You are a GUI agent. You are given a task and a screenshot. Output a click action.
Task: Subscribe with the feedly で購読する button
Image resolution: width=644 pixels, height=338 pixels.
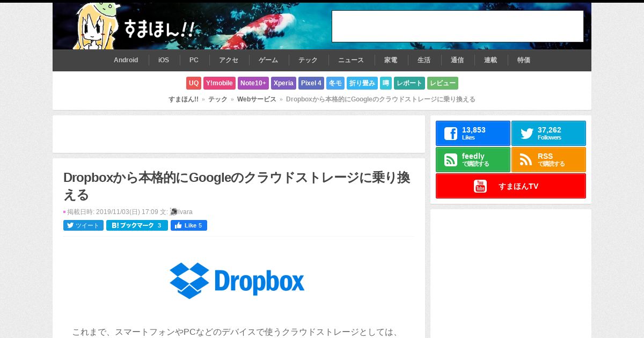pos(473,159)
